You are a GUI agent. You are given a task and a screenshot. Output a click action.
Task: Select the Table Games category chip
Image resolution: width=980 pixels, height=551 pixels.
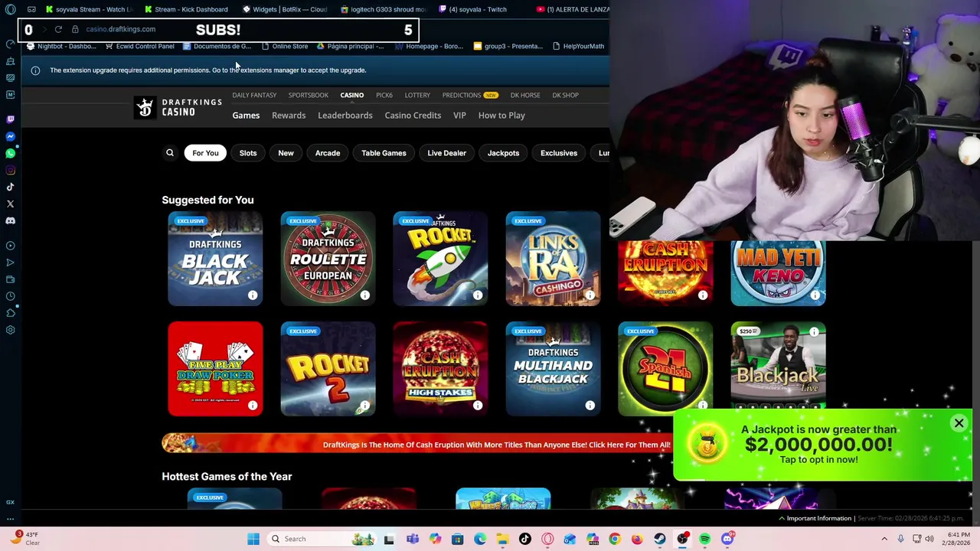[384, 153]
